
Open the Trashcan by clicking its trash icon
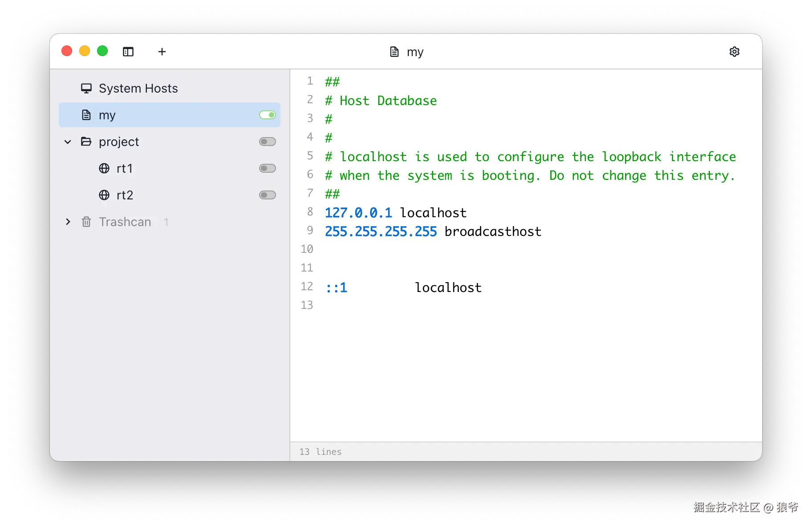[86, 222]
